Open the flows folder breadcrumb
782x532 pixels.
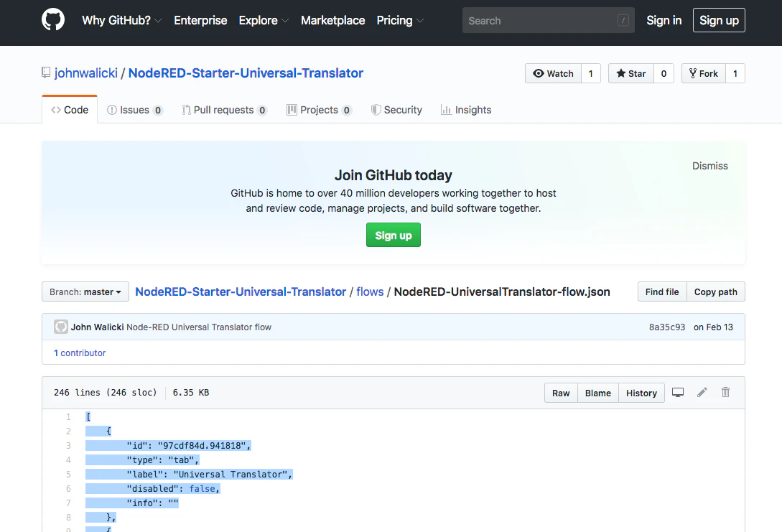[370, 291]
